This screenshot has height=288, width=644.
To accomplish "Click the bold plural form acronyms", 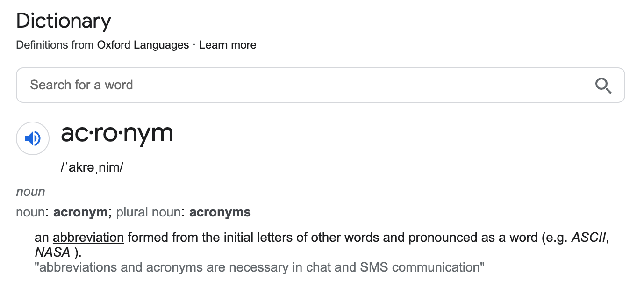I will (x=220, y=212).
